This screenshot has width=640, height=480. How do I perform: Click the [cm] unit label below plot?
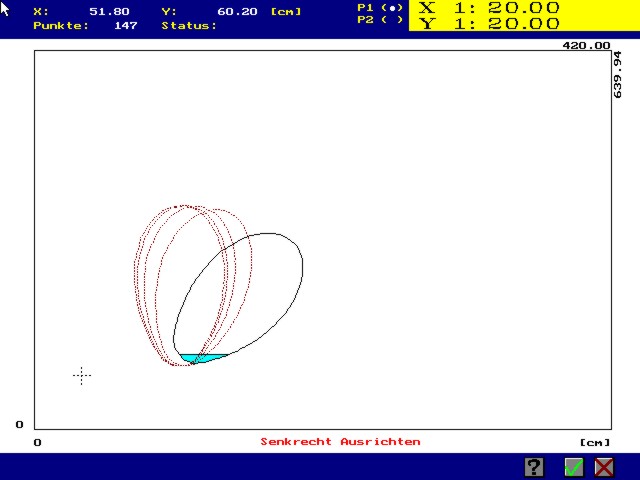point(595,442)
